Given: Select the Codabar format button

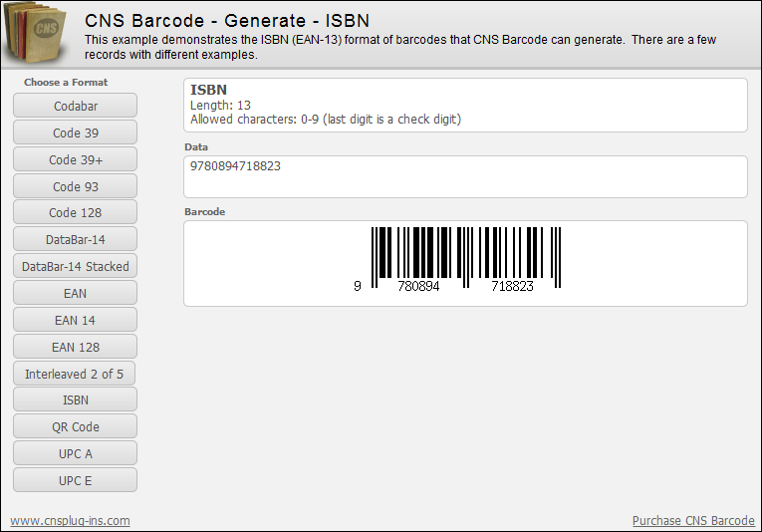Looking at the screenshot, I should click(x=76, y=106).
